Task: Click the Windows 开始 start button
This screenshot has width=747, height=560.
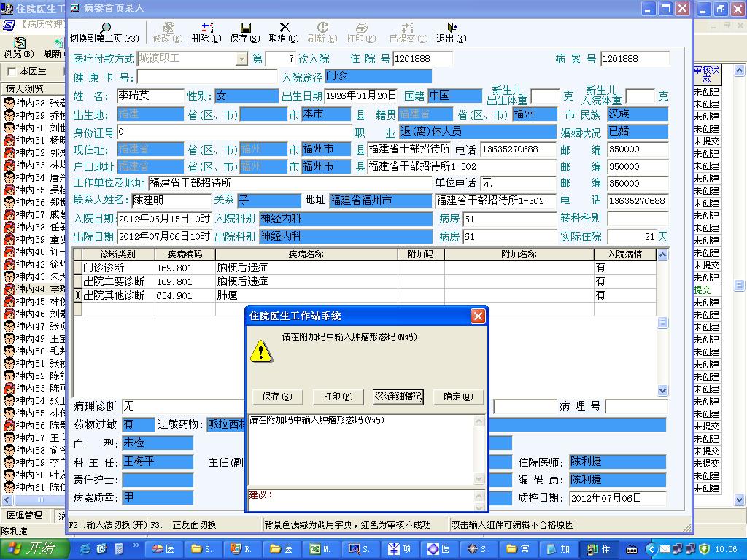Action: point(35,549)
